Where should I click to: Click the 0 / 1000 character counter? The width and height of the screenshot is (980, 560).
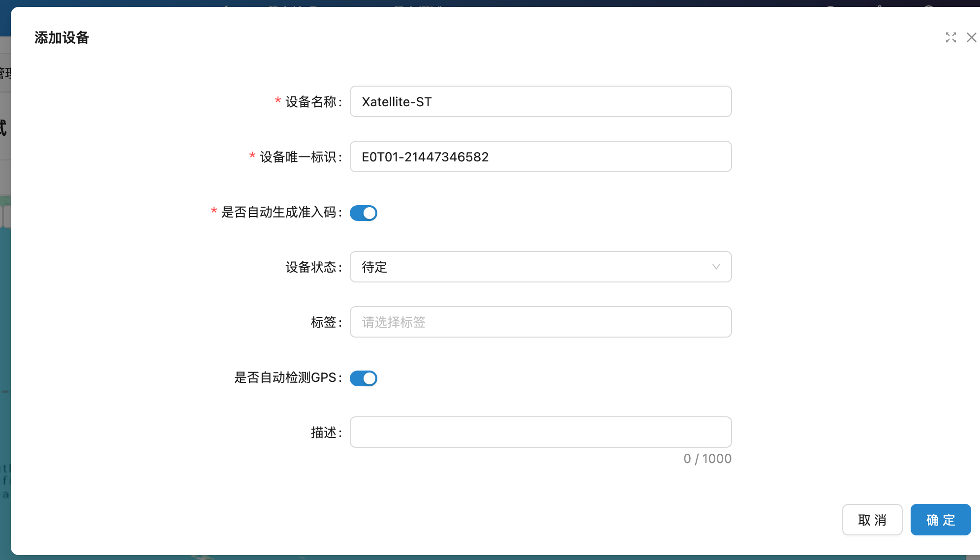707,459
